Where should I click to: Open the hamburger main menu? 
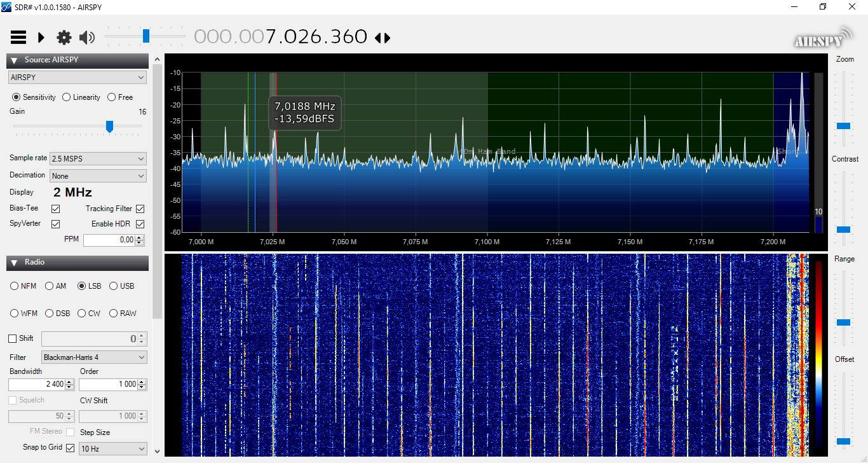click(x=18, y=38)
